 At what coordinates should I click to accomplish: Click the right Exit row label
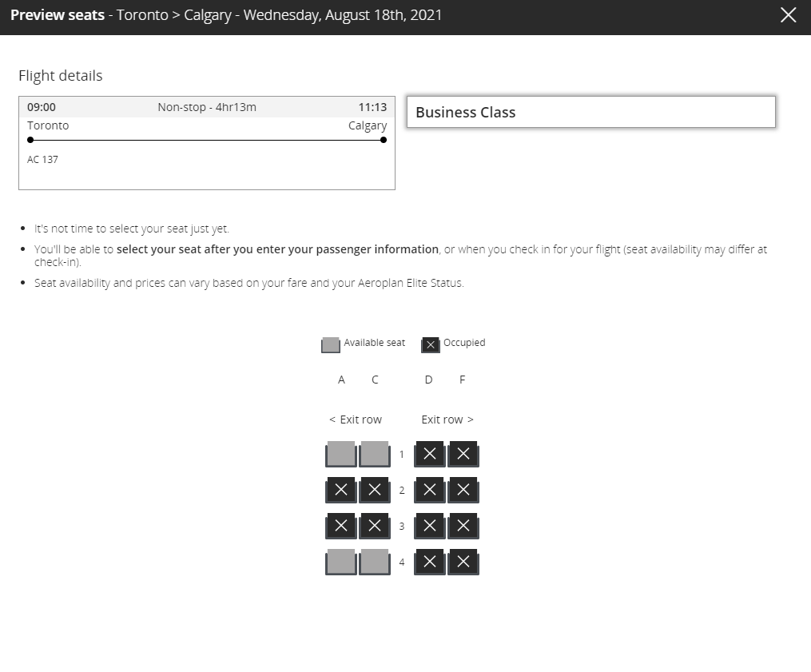447,420
